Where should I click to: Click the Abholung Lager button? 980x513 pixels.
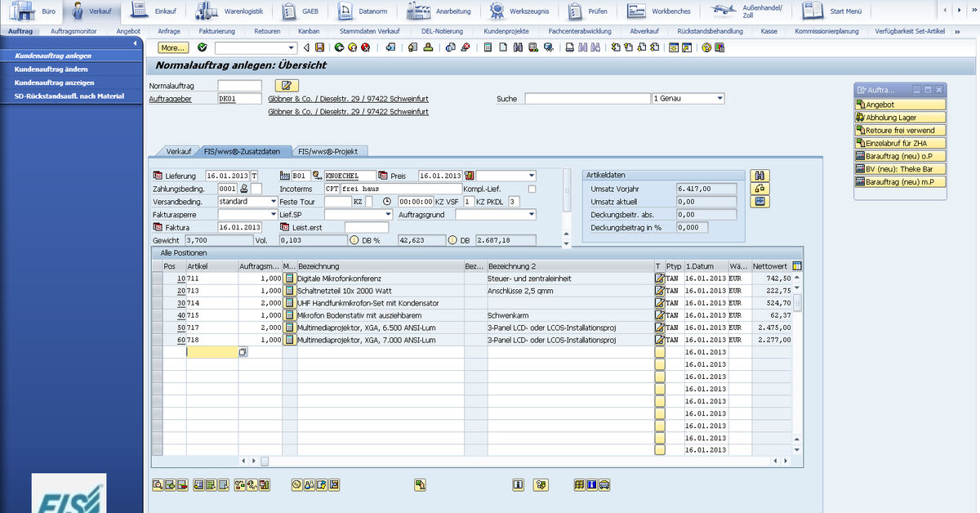tap(900, 118)
